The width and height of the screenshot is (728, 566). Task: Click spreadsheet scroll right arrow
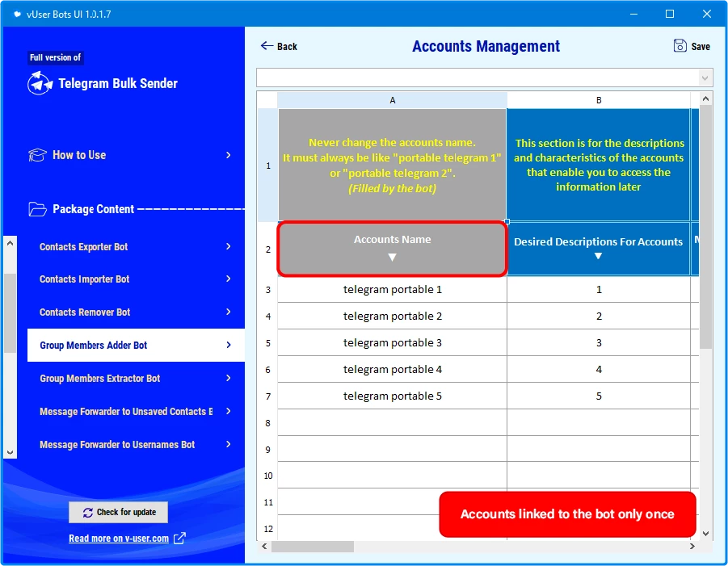tap(692, 547)
